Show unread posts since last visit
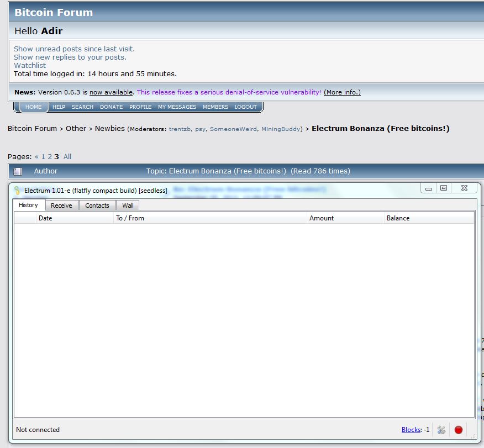 coord(74,49)
